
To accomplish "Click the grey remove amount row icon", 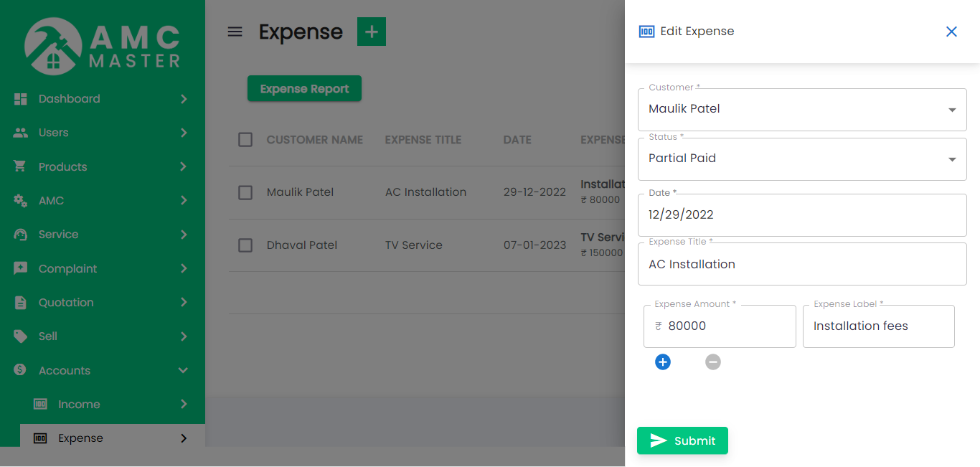I will 712,362.
